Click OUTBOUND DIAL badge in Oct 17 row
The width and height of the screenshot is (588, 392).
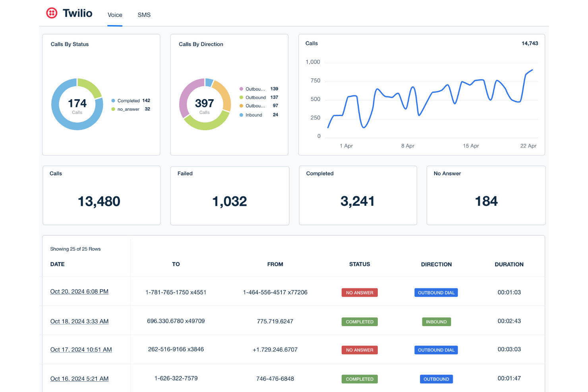click(x=436, y=350)
